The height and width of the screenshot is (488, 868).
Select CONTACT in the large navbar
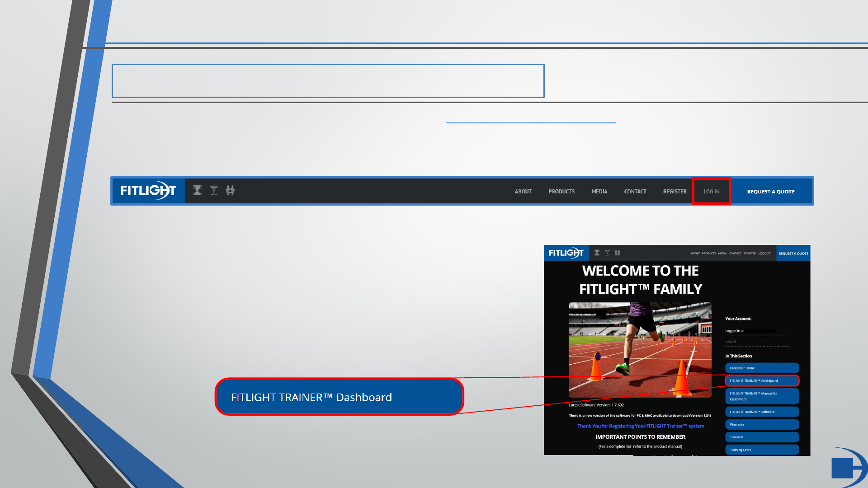point(635,192)
